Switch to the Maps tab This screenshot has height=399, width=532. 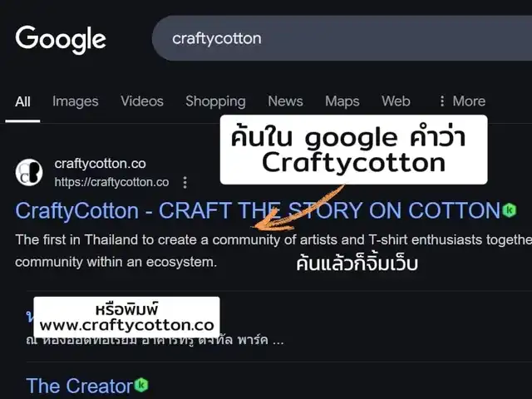(x=342, y=101)
